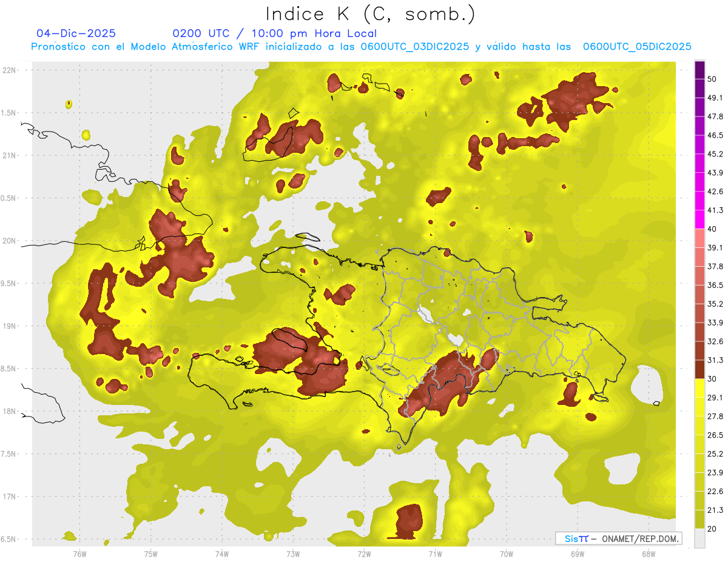Click the '18N' latitude label
This screenshot has width=728, height=562.
click(x=10, y=411)
